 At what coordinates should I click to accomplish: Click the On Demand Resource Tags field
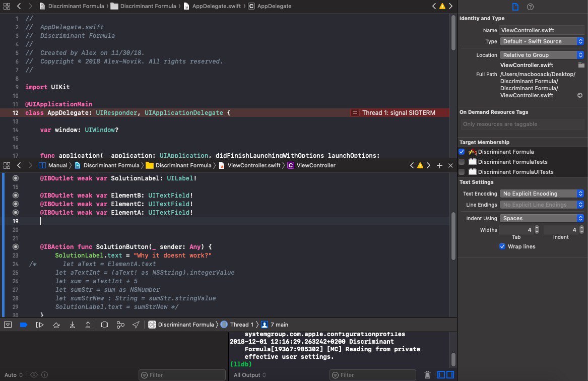point(522,124)
